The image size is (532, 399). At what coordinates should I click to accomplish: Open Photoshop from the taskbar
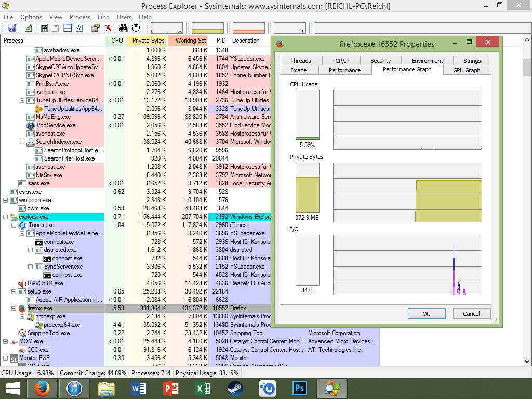click(300, 389)
